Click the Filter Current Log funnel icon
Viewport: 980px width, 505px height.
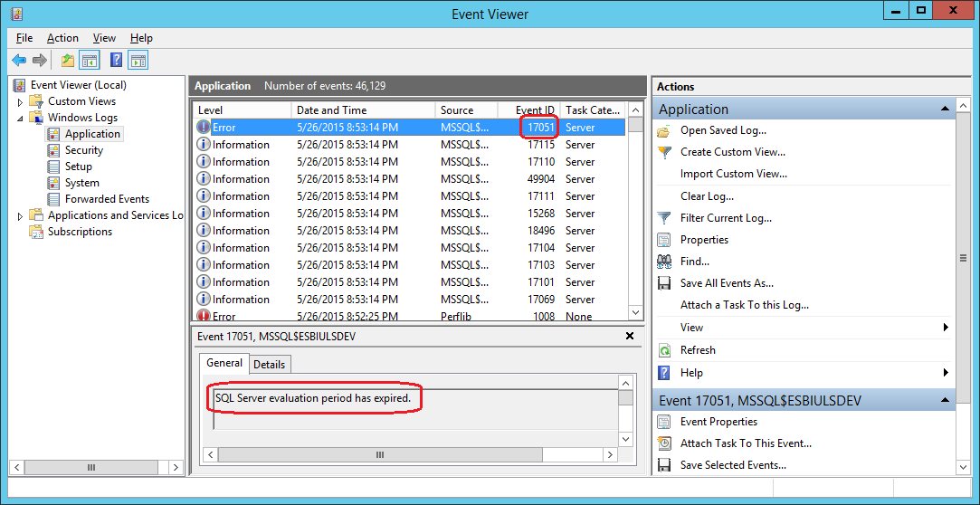click(x=664, y=218)
